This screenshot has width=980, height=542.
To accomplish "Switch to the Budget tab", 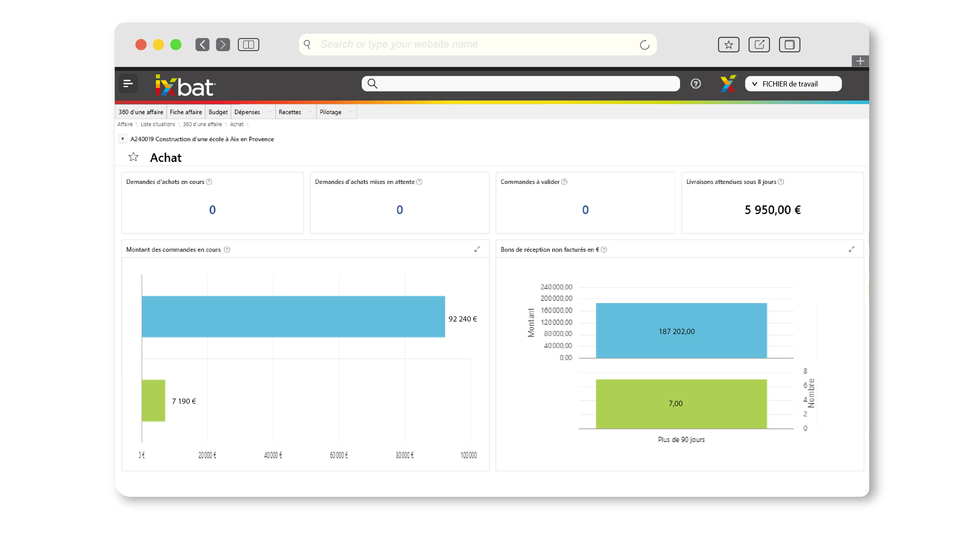I will coord(218,112).
